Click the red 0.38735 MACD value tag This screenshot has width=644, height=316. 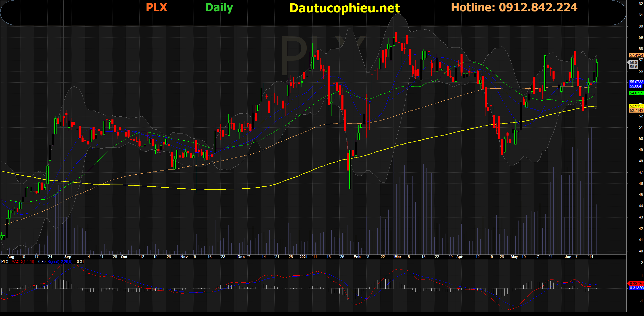[x=636, y=284]
